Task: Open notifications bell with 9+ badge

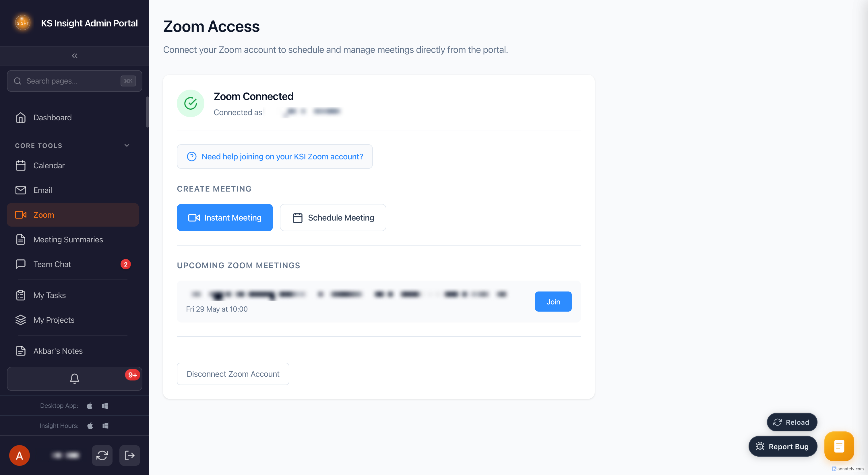Action: (74, 379)
